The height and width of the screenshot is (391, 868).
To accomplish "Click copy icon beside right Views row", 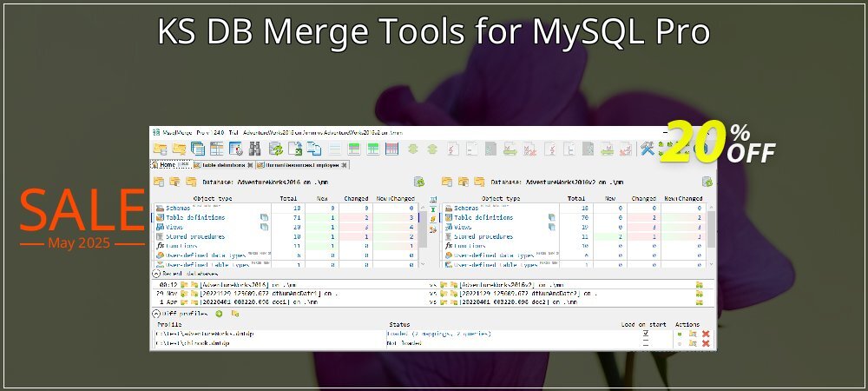I will point(552,227).
